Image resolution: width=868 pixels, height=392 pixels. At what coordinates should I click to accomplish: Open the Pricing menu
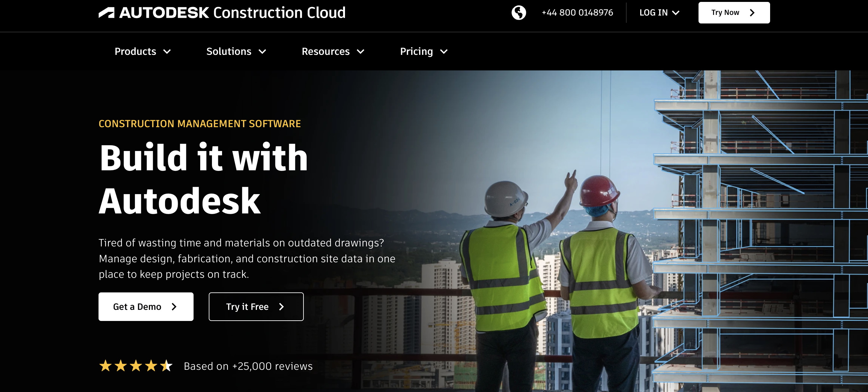[x=424, y=51]
